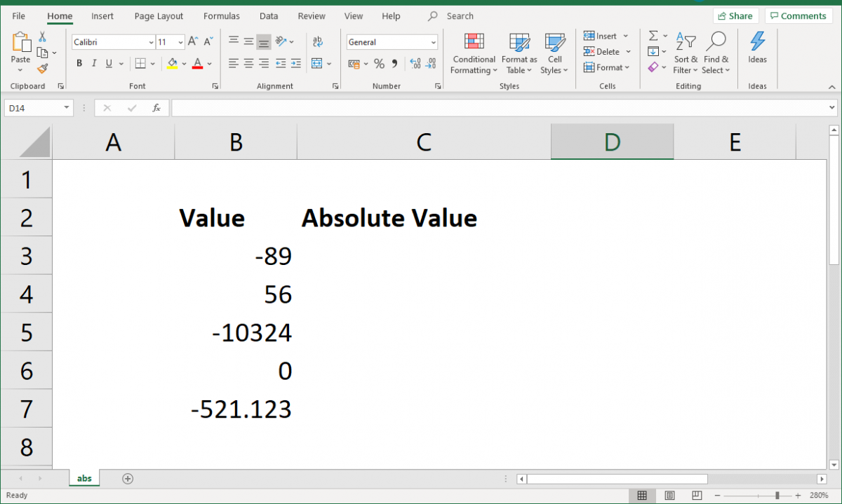Click the Copy icon
The image size is (842, 504).
point(43,53)
